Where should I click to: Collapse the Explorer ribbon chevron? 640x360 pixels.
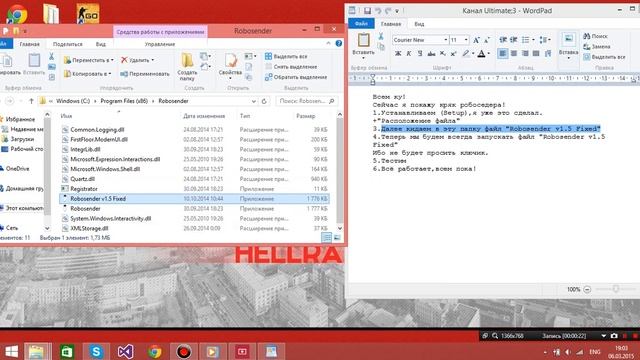(329, 43)
